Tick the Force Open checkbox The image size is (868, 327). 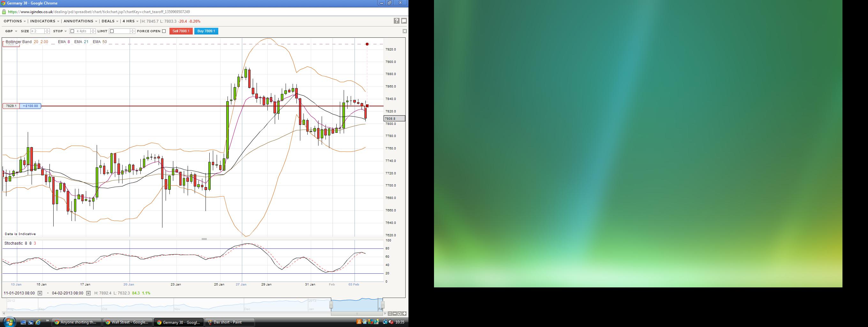(x=164, y=31)
